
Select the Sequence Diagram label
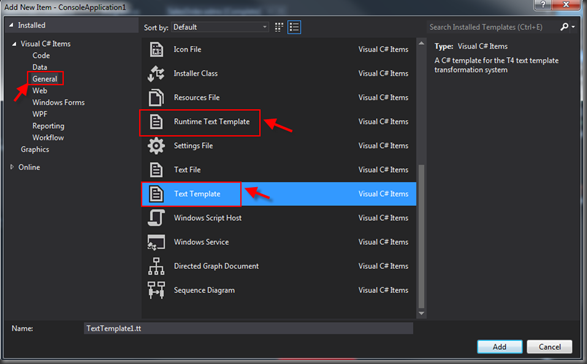(x=204, y=290)
